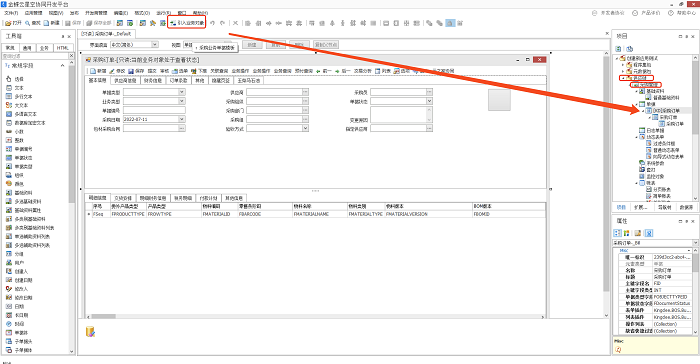Click the 打开 folder icon in toolbar

click(8, 23)
